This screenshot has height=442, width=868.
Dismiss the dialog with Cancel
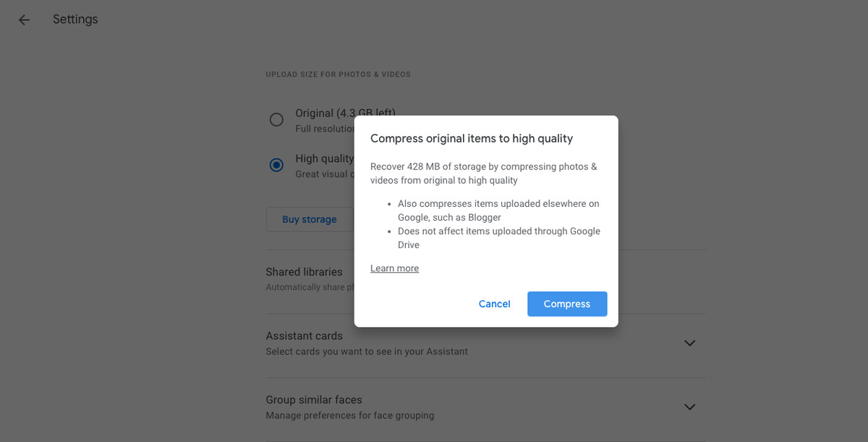pos(494,304)
